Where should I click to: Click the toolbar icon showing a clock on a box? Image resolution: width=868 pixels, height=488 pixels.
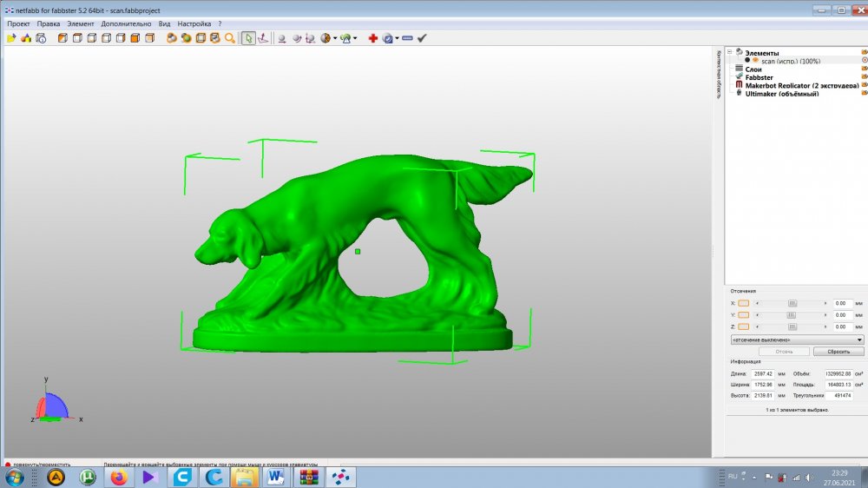(x=41, y=38)
